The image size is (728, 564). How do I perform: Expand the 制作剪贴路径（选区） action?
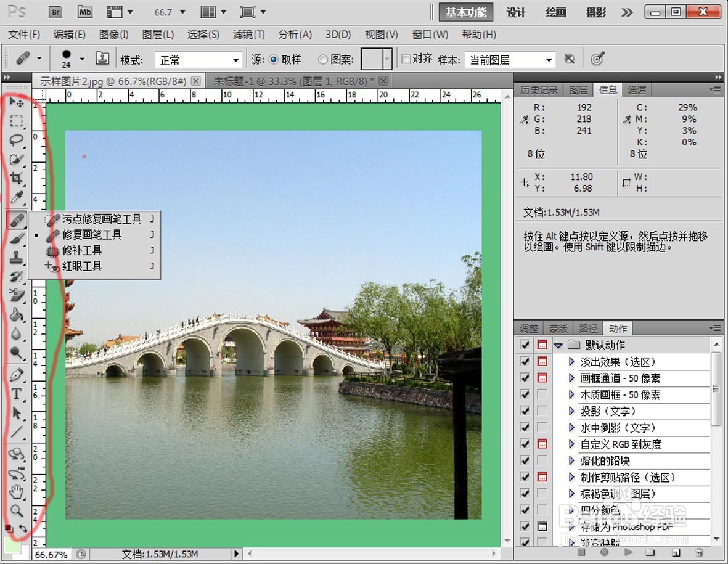tap(571, 477)
